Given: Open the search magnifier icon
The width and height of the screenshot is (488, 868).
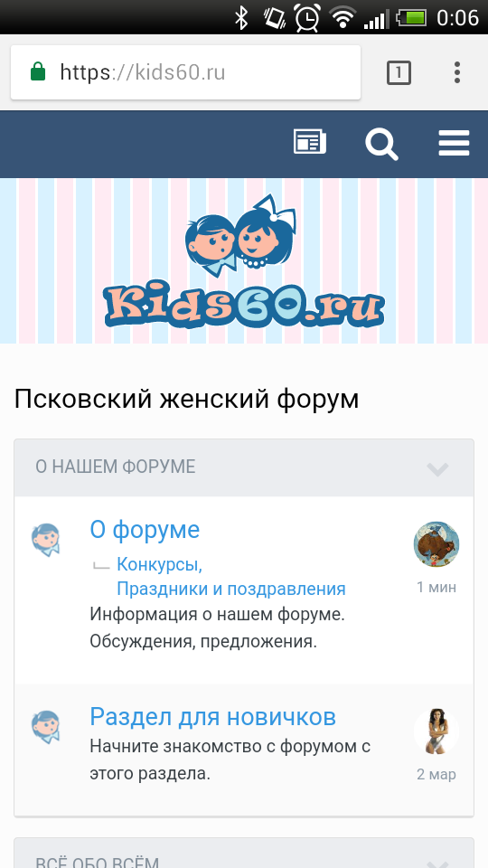Looking at the screenshot, I should tap(381, 144).
